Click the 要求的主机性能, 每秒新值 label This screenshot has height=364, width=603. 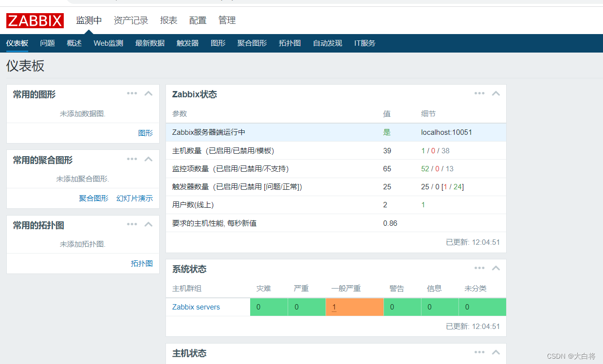pos(214,223)
